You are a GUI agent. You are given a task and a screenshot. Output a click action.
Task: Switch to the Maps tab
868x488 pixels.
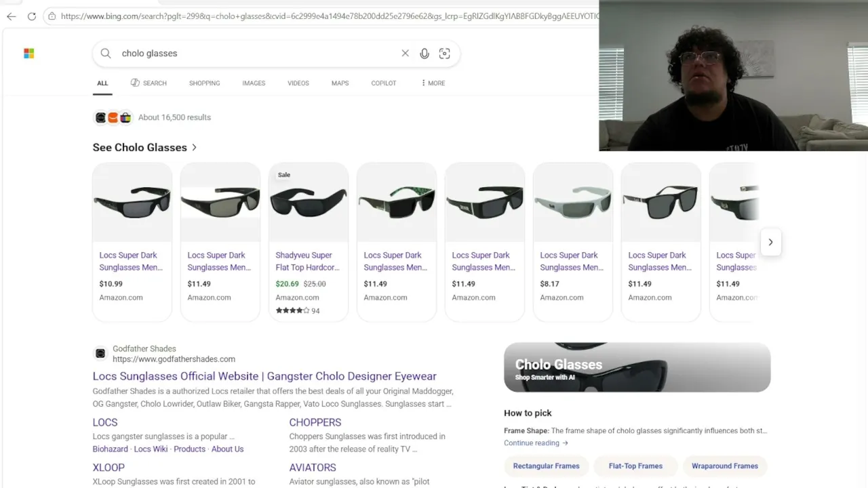coord(340,83)
